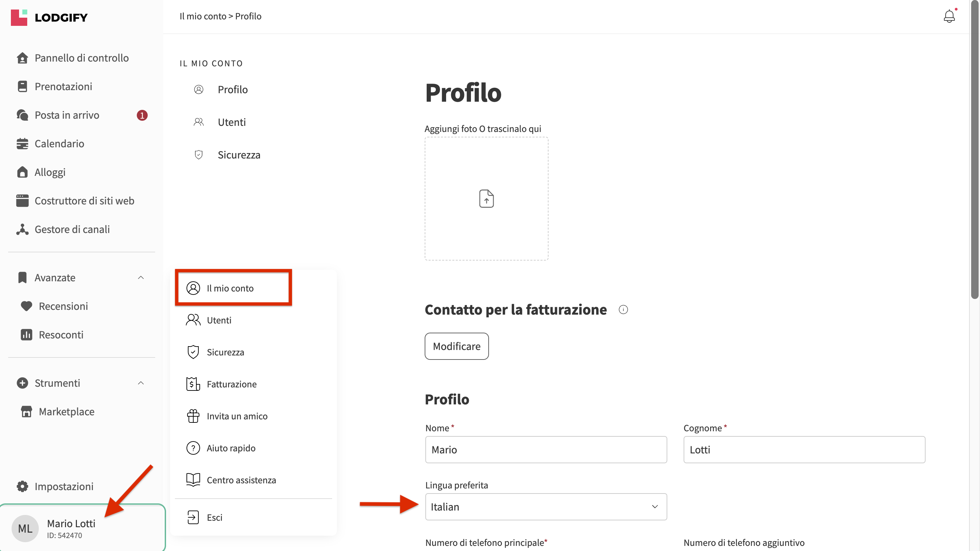This screenshot has height=551, width=980.
Task: Click the Impostazioni gear icon
Action: point(22,486)
